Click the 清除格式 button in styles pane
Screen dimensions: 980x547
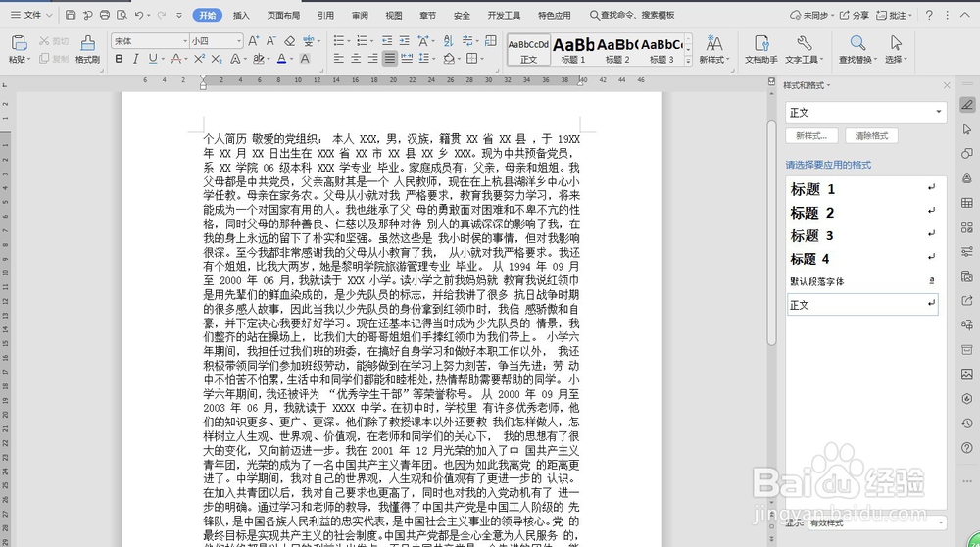pos(871,135)
